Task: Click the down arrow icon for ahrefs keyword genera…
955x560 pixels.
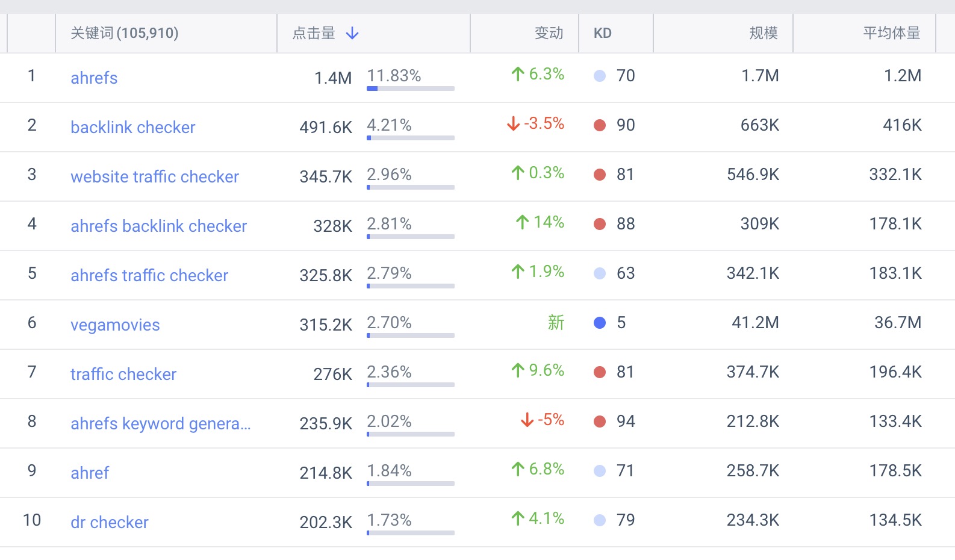Action: [x=527, y=420]
